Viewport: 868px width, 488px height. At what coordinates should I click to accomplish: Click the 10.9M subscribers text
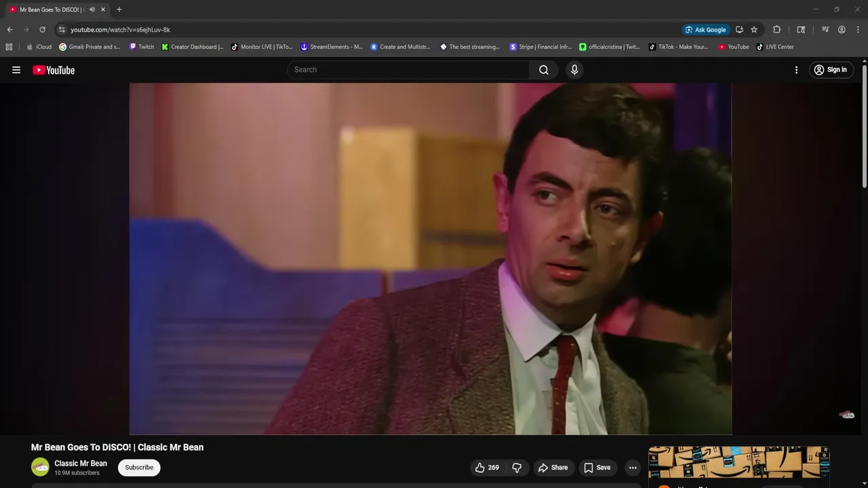77,473
